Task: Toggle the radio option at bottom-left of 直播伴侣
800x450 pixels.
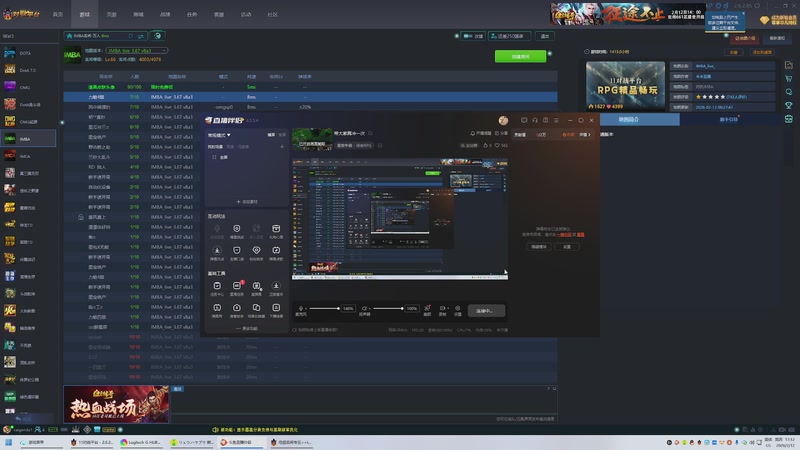Action: pos(294,330)
